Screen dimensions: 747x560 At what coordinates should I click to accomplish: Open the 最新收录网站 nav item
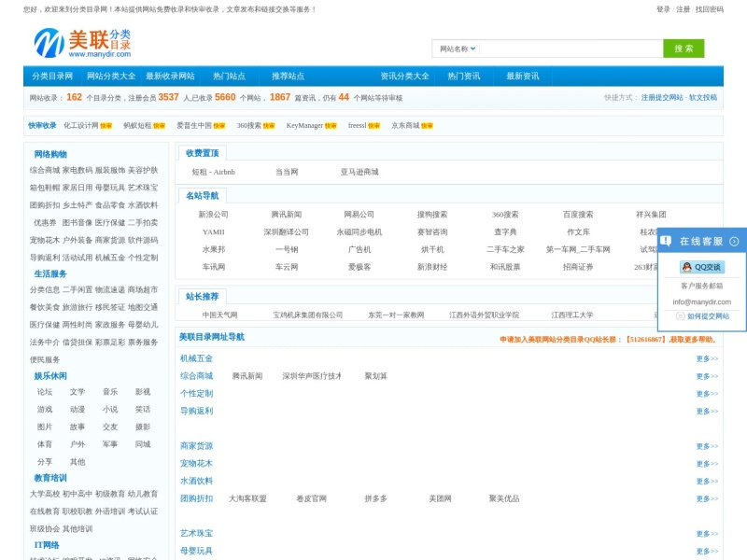(x=170, y=77)
